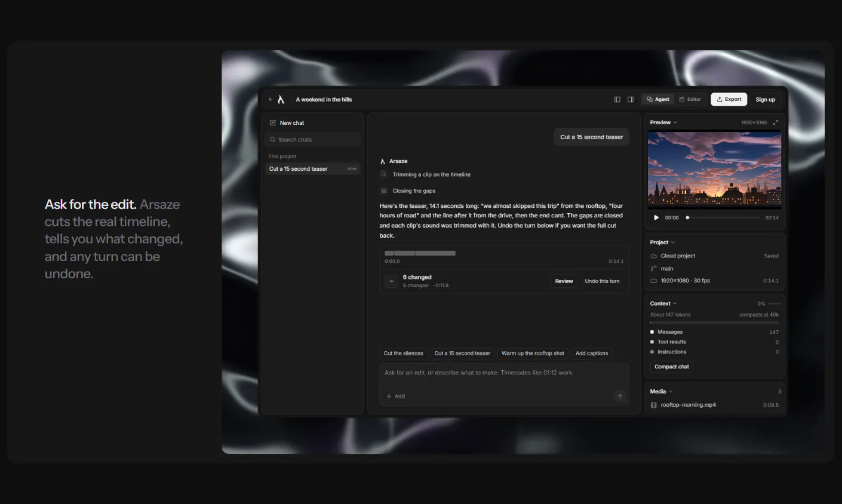This screenshot has height=504, width=842.
Task: Switch to the Agent tab
Action: (x=658, y=100)
